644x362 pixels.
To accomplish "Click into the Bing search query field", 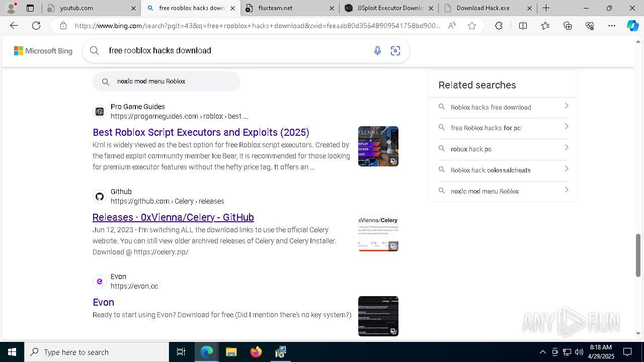I will point(236,50).
